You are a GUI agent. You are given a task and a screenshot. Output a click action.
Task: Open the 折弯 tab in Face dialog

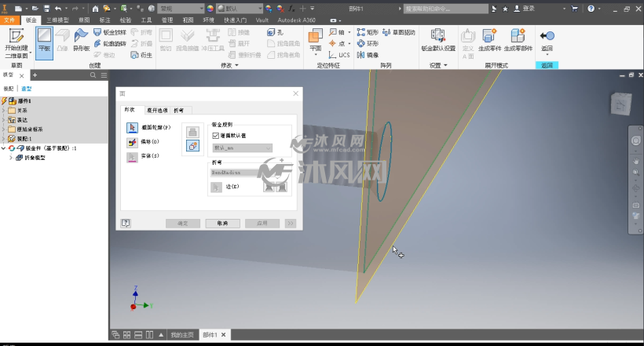[178, 111]
